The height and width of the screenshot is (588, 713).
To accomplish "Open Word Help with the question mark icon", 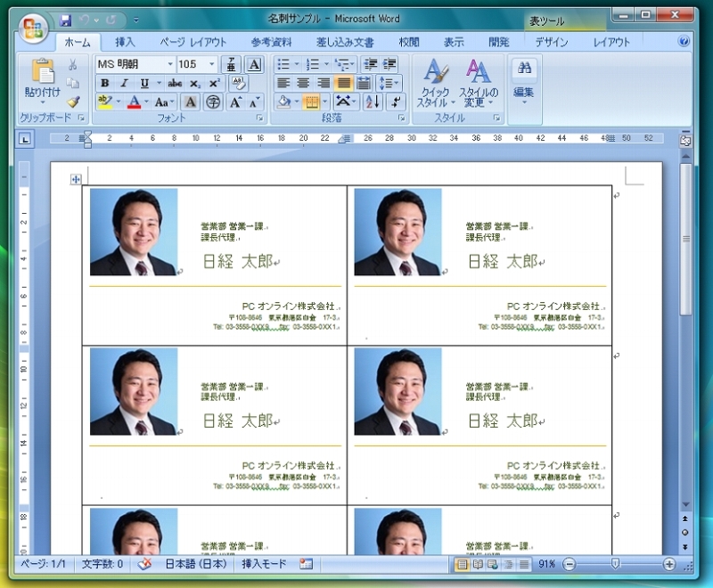I will click(x=684, y=42).
